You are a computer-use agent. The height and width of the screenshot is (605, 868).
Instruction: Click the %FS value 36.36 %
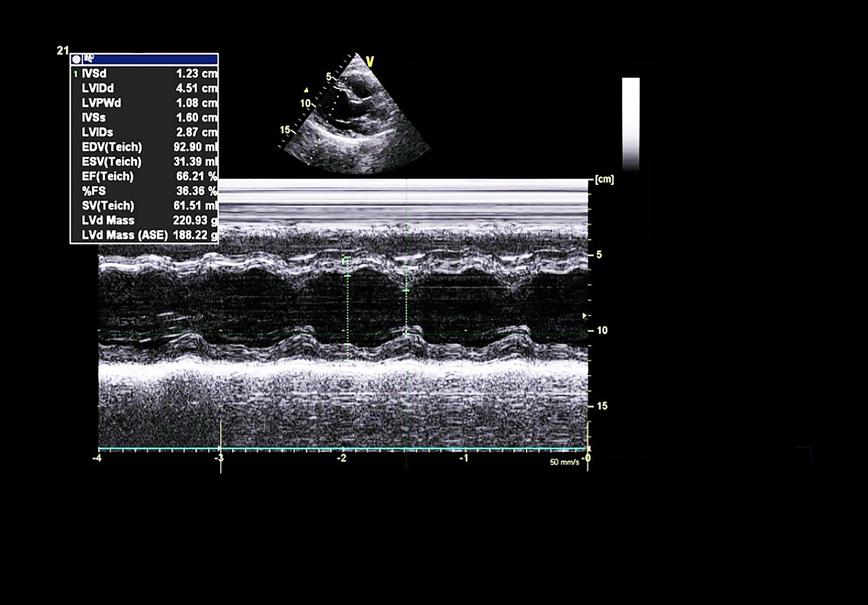pyautogui.click(x=196, y=191)
